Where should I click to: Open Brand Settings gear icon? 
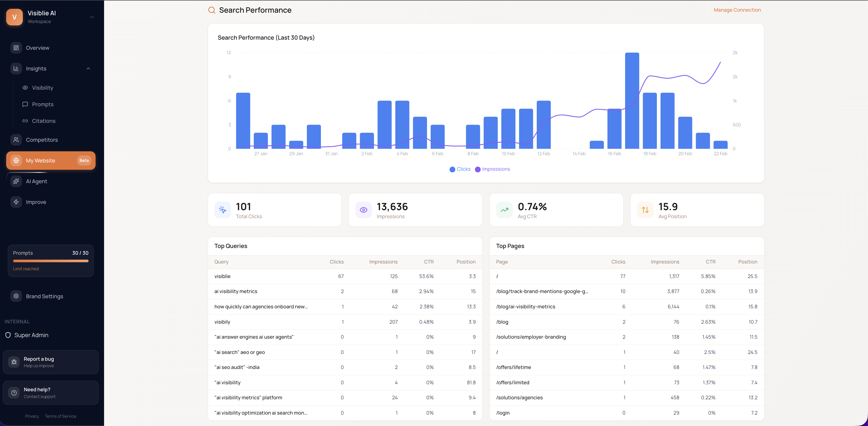(x=16, y=296)
